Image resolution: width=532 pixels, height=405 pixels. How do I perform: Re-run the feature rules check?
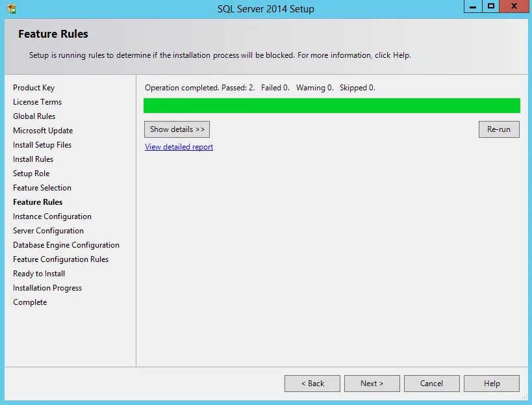499,129
